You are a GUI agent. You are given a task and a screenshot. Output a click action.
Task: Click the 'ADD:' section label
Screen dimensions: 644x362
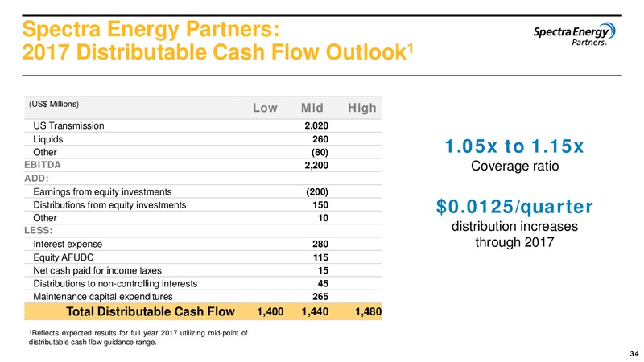(36, 178)
